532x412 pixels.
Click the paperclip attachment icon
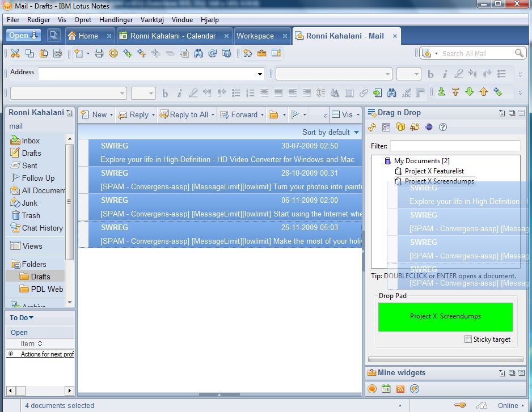point(364,92)
